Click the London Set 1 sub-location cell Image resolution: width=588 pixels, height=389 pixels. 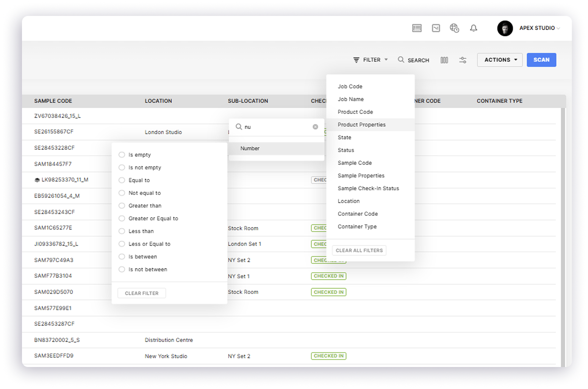pyautogui.click(x=244, y=244)
